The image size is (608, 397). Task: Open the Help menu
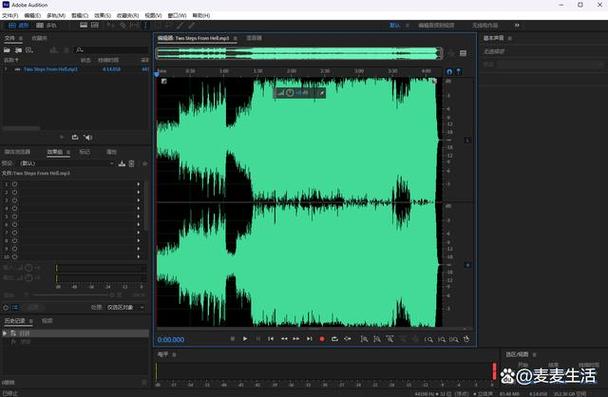coord(201,16)
